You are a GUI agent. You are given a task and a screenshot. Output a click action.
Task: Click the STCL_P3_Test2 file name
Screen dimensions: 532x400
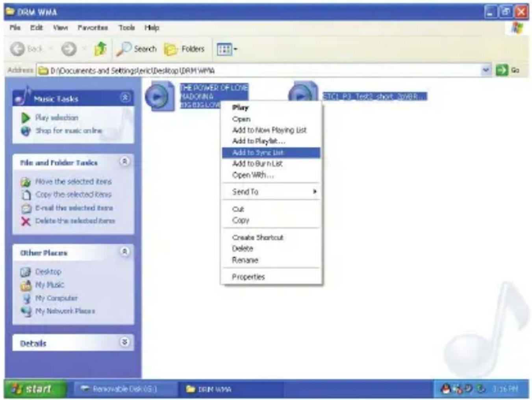coord(374,96)
